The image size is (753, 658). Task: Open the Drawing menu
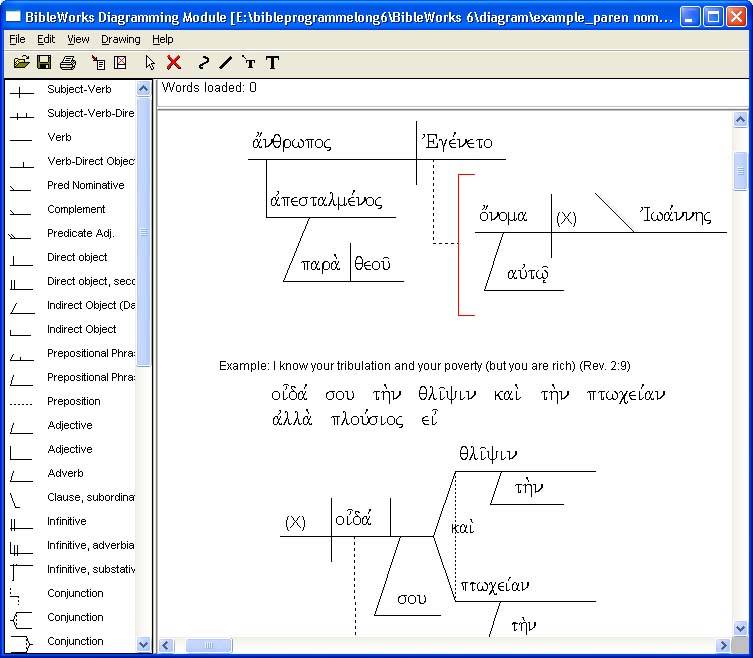click(x=121, y=39)
